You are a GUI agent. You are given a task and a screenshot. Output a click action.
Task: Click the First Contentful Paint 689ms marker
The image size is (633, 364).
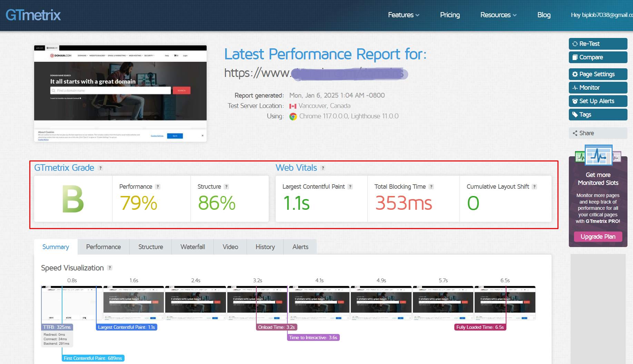pos(93,358)
